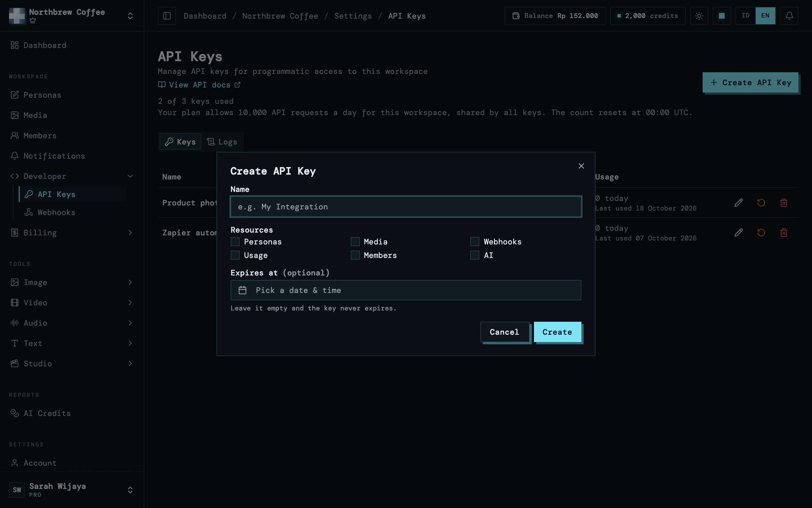Viewport: 812px width, 508px height.
Task: Open Notifications in the sidebar
Action: [x=72, y=156]
